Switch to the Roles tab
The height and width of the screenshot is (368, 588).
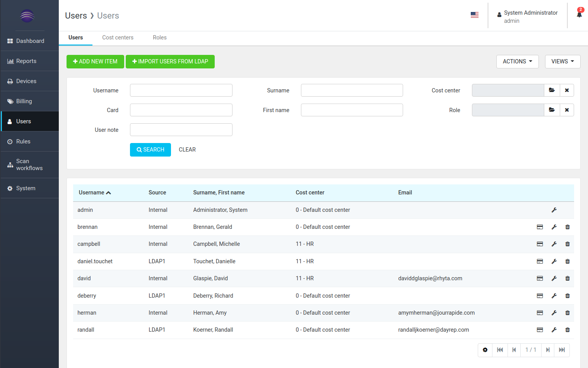coord(159,37)
